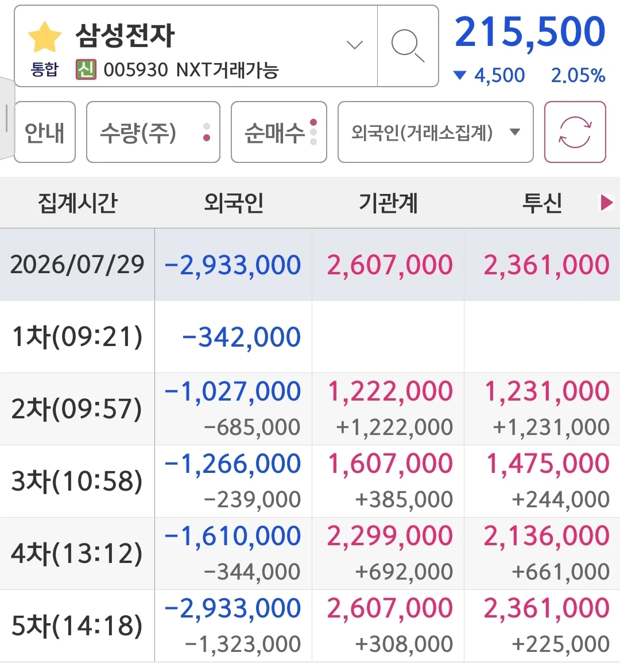Show more columns with pink arrow
This screenshot has width=620, height=672.
(x=606, y=203)
